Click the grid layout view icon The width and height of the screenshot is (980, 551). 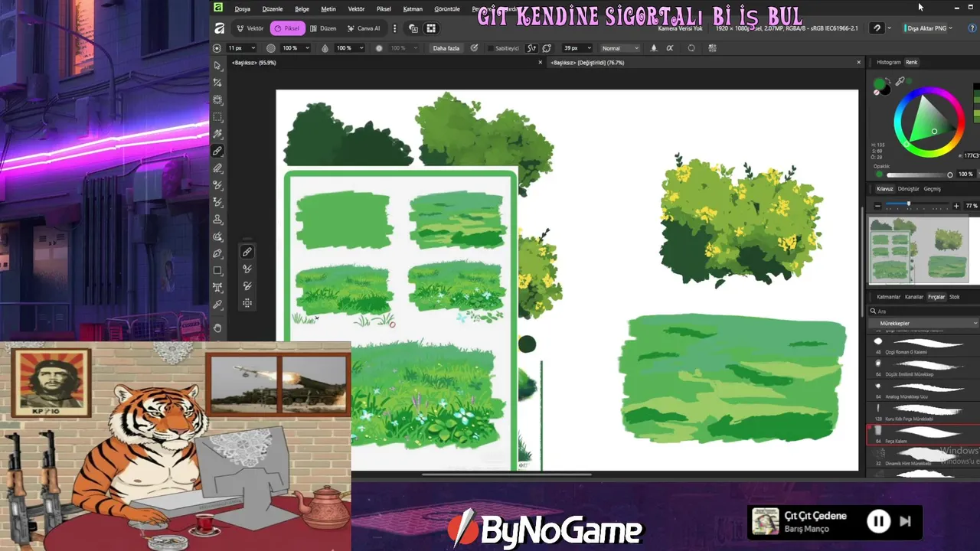click(x=431, y=28)
